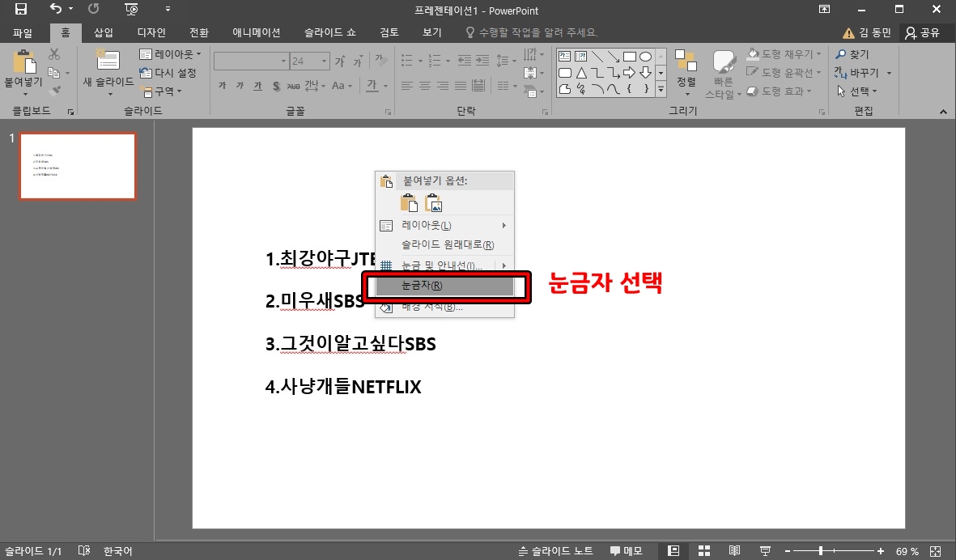Switch to the 삽입 insert tab
Image resolution: width=956 pixels, height=560 pixels.
click(104, 33)
